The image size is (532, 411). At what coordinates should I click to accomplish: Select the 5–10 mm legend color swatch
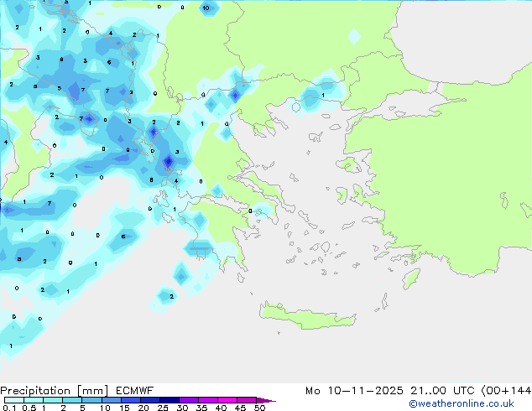coord(91,400)
